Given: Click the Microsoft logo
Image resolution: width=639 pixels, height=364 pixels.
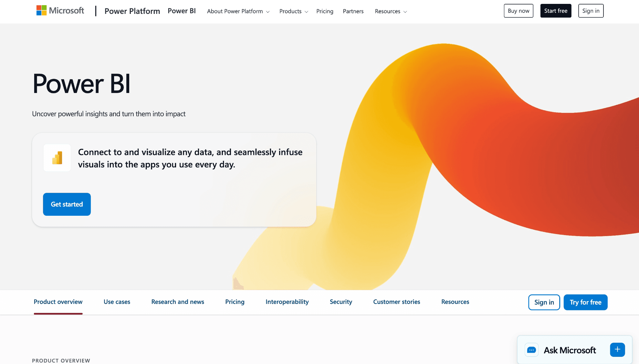Looking at the screenshot, I should [60, 10].
